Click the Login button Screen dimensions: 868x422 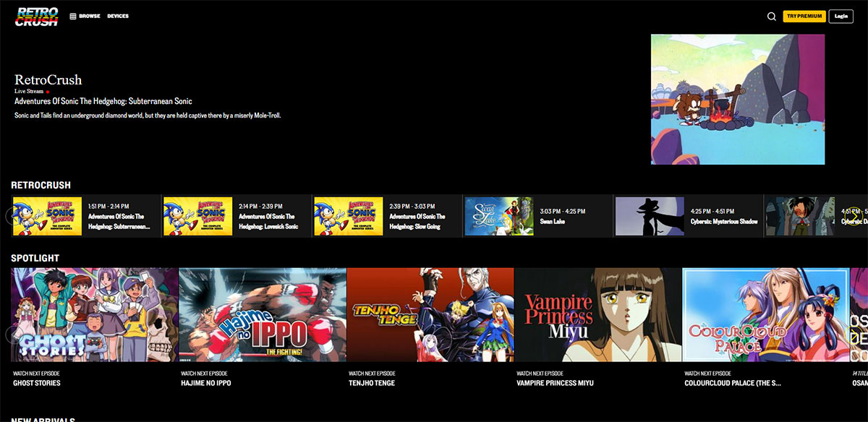841,15
